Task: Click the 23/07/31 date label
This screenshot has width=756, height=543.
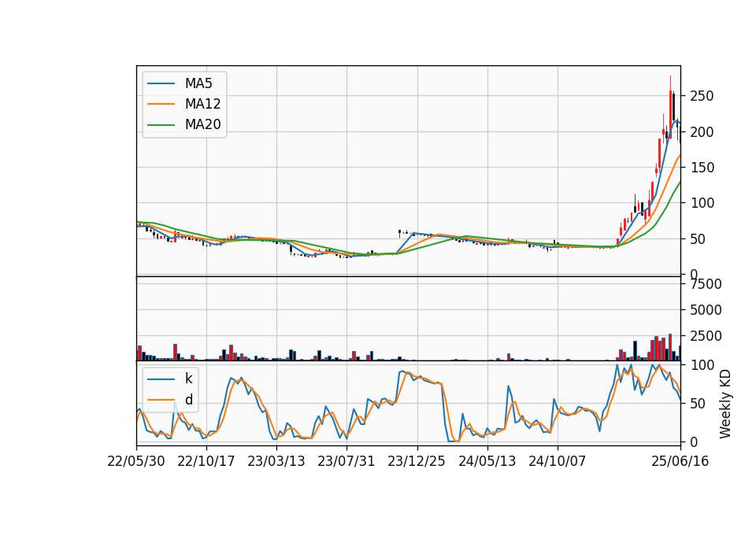Action: coord(346,461)
